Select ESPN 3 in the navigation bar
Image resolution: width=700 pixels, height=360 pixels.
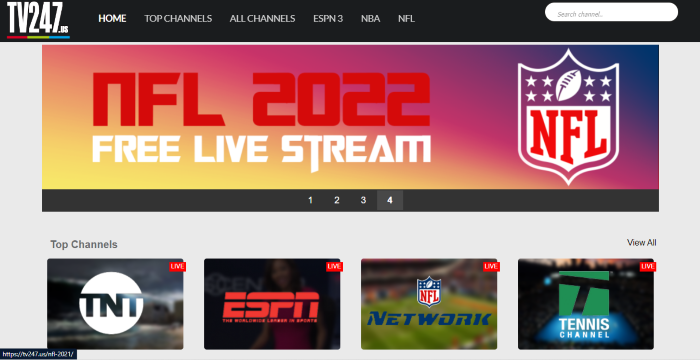pyautogui.click(x=328, y=18)
